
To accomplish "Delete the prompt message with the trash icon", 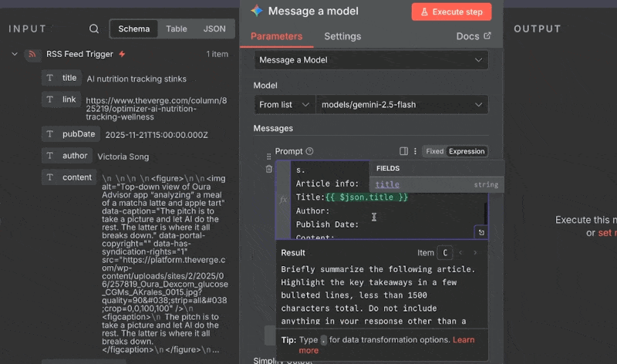I will (x=268, y=169).
